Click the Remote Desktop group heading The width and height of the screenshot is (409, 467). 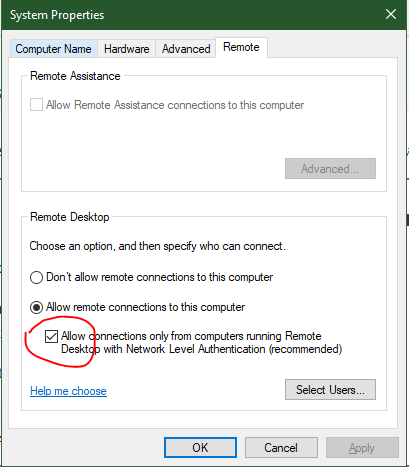coord(70,217)
